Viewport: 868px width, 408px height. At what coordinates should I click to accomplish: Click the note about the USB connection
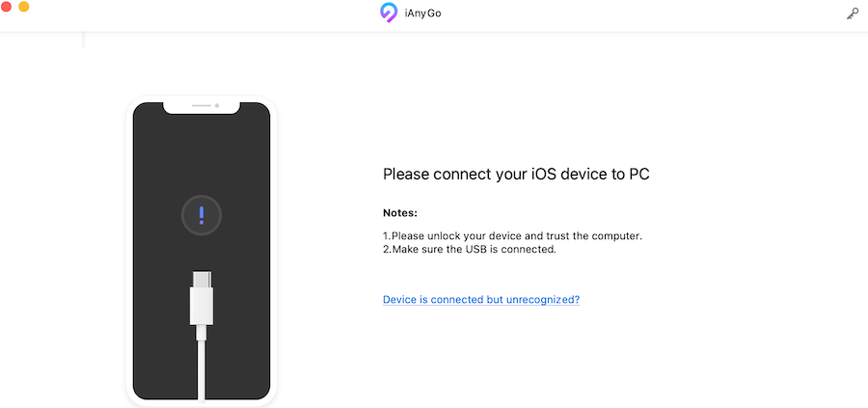click(x=470, y=249)
